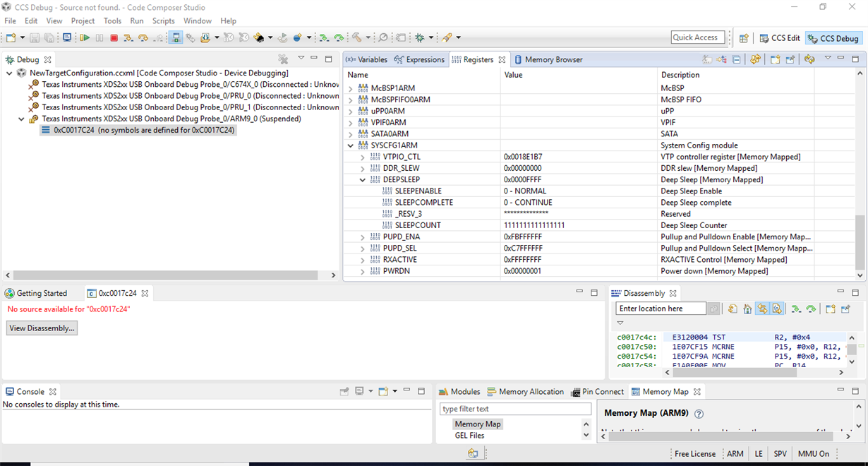Expand the VTPIO_CTL register

coord(363,157)
